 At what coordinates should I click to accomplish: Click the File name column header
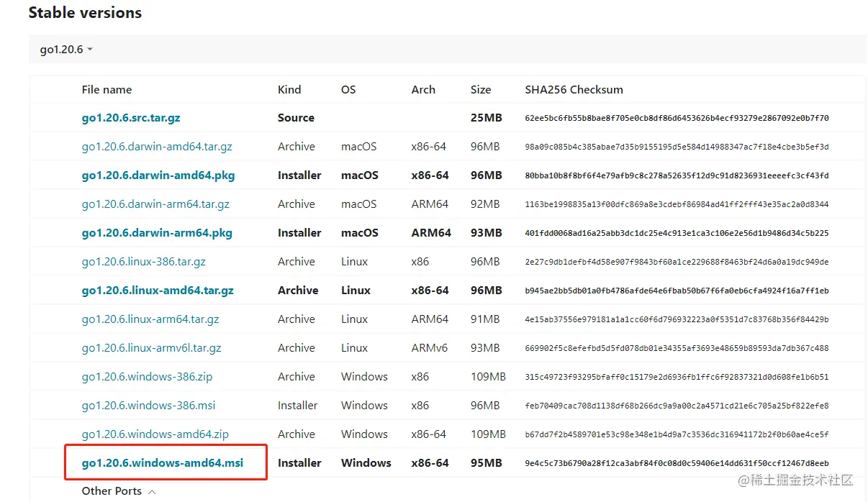click(x=107, y=90)
